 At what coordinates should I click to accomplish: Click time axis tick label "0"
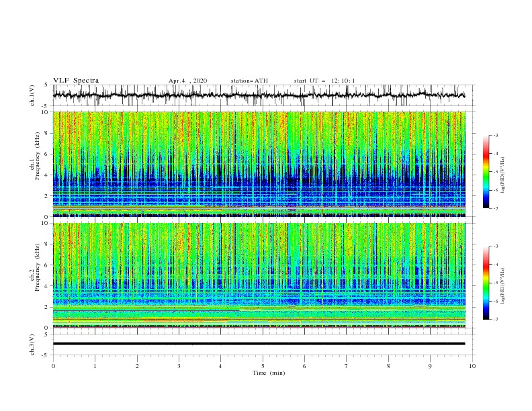tap(53, 366)
